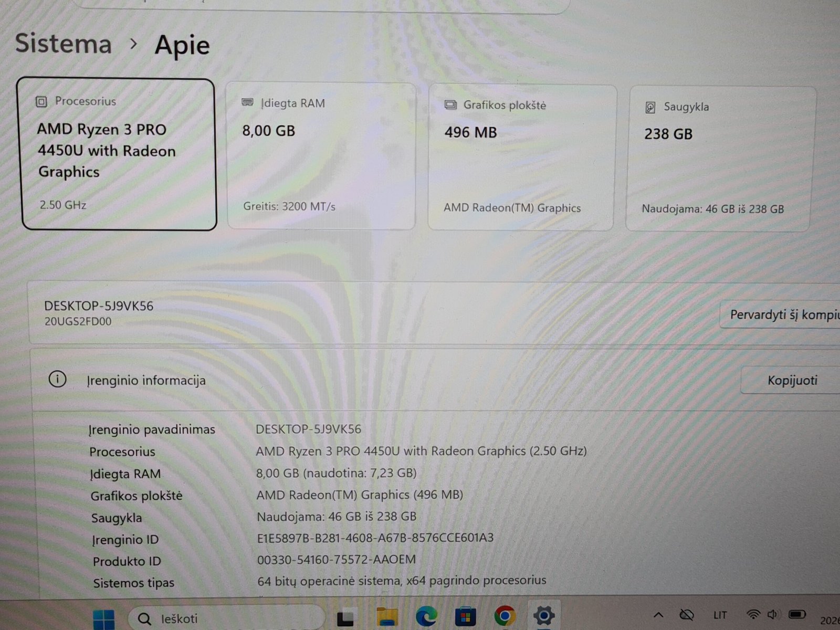This screenshot has height=630, width=840.
Task: Open Microsoft Store from taskbar
Action: tap(465, 616)
